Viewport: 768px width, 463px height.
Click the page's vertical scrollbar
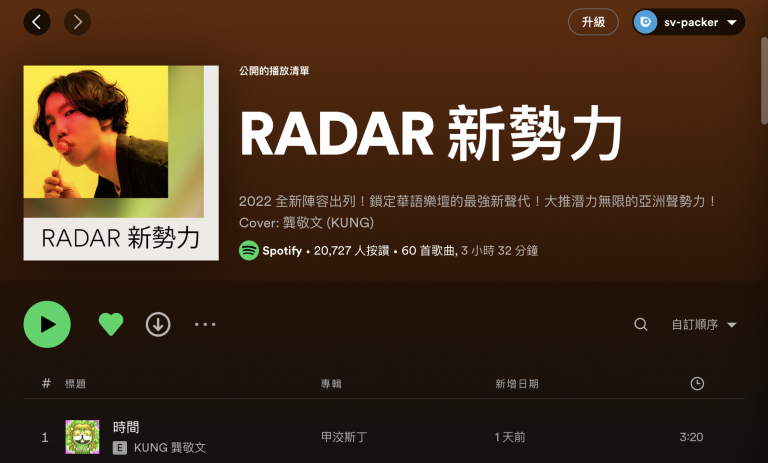[x=764, y=80]
